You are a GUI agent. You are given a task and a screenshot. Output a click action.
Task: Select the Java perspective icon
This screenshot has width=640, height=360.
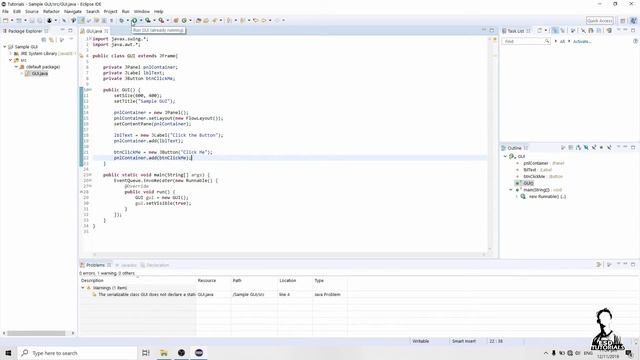(x=633, y=20)
